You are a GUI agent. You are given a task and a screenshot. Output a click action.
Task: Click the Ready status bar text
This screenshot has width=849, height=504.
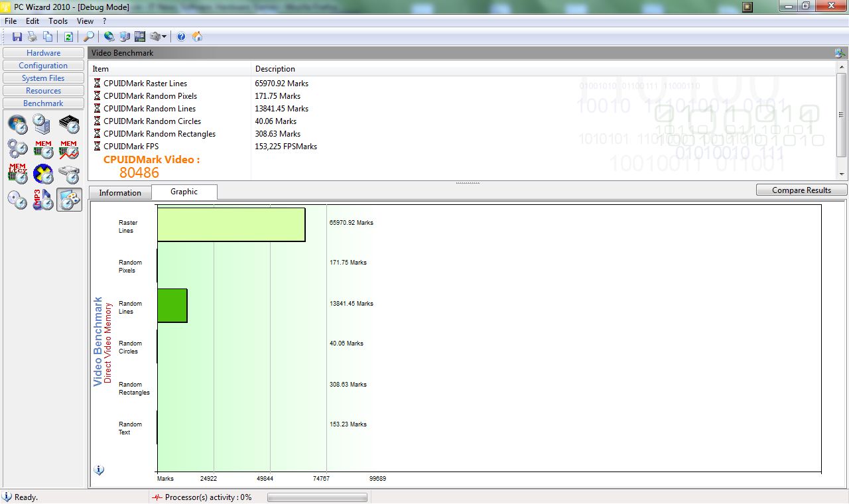26,497
